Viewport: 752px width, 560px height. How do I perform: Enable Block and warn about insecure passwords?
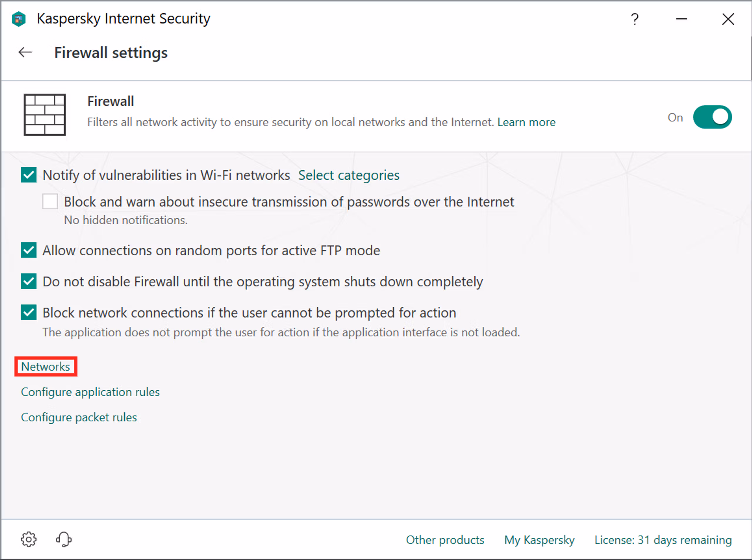coord(50,201)
